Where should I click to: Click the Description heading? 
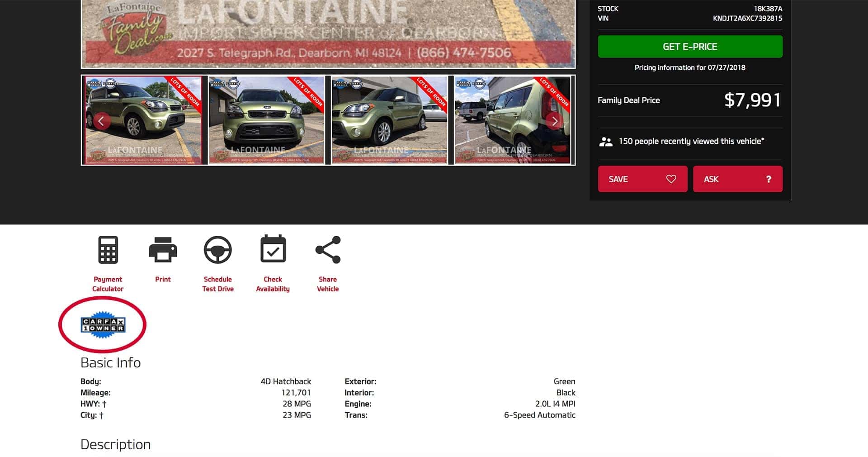[115, 444]
